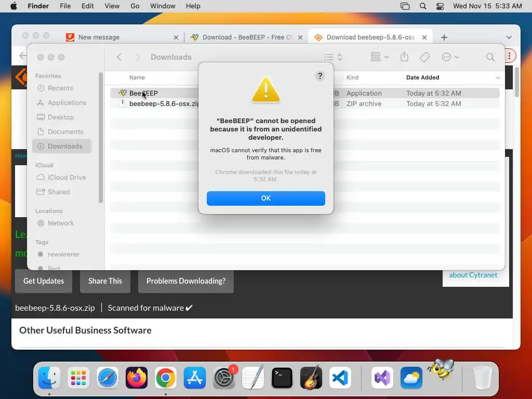Open Visual Studio Code from the Dock
This screenshot has width=532, height=399.
coord(340,378)
